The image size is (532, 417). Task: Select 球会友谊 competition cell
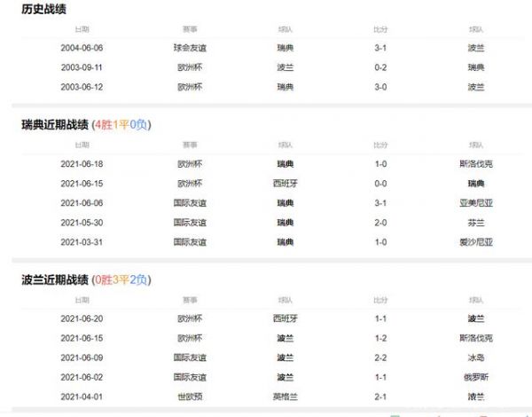point(190,48)
